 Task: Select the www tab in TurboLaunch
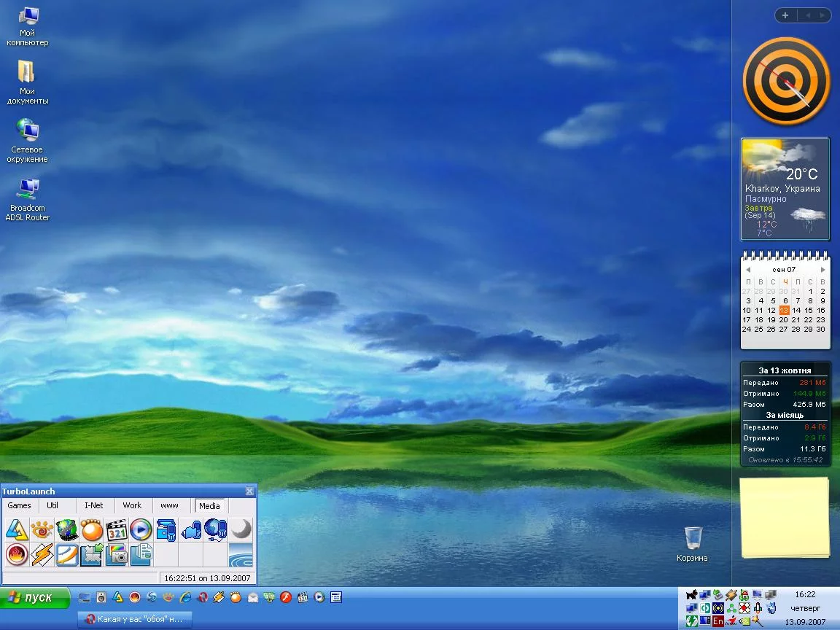pos(169,505)
